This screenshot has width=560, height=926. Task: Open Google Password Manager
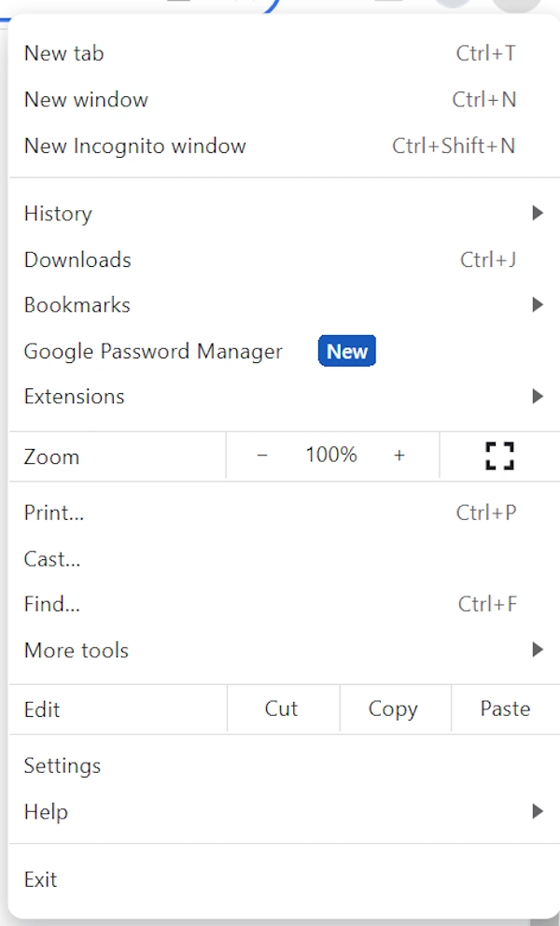(153, 352)
